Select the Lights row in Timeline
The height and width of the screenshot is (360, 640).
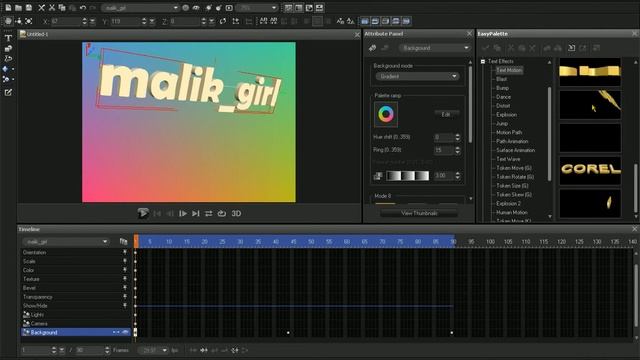[75, 315]
